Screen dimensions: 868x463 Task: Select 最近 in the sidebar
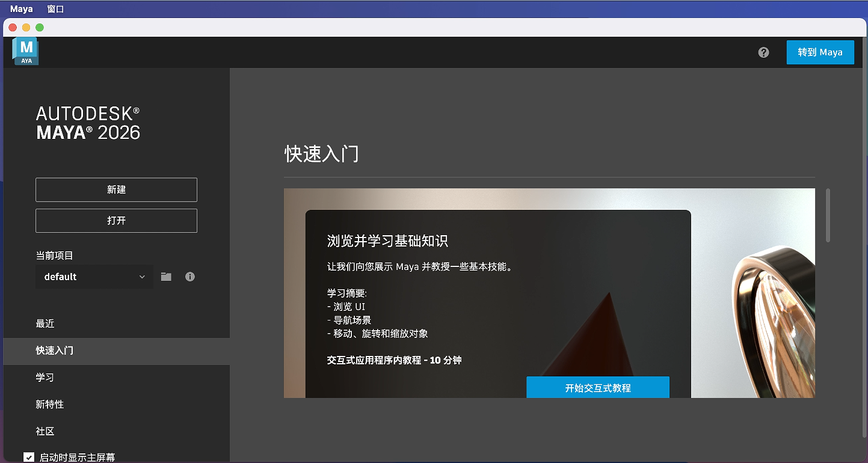tap(45, 323)
